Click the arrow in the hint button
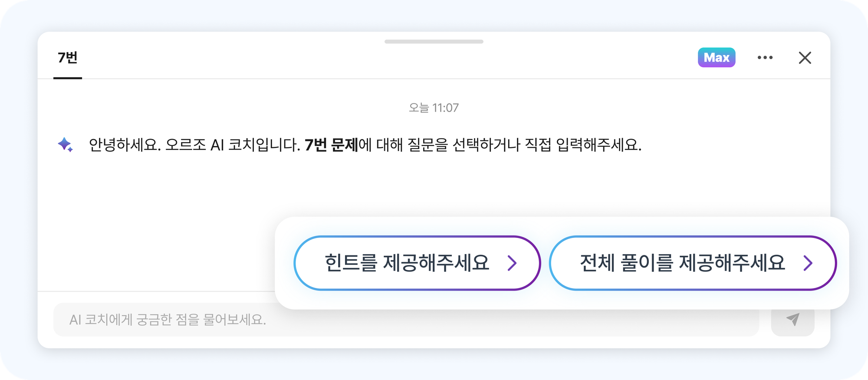The width and height of the screenshot is (868, 380). point(512,263)
